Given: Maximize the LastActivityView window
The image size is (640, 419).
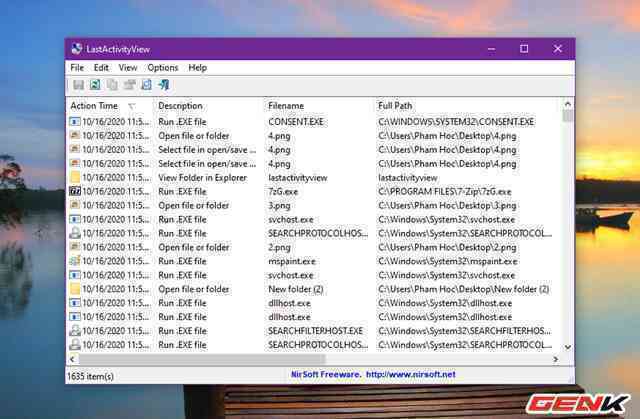Looking at the screenshot, I should click(524, 49).
